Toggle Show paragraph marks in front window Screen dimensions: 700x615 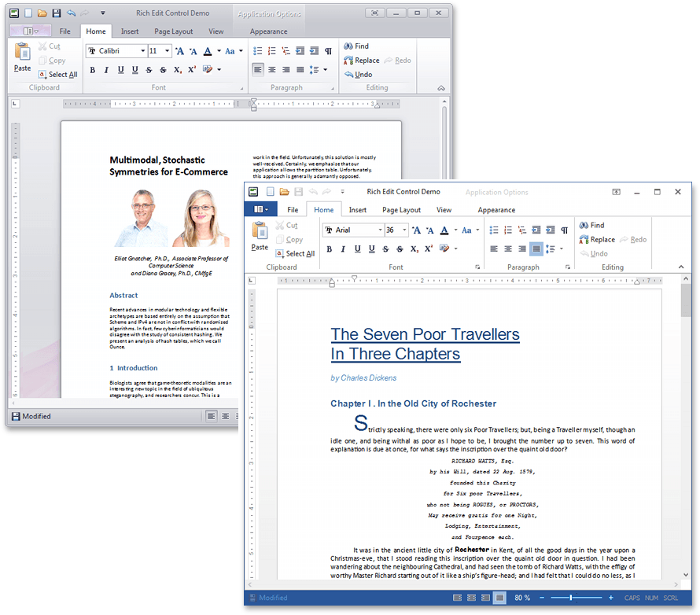tap(565, 230)
